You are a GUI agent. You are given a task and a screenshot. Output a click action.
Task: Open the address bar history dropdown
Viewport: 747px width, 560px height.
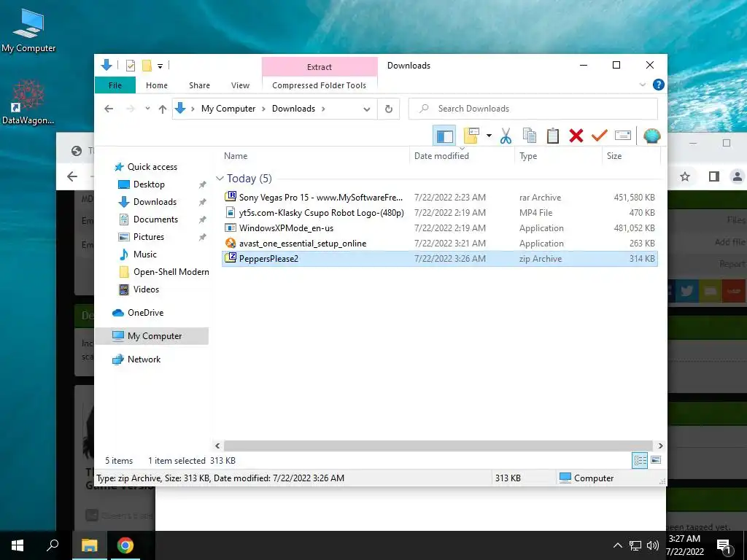pos(366,109)
